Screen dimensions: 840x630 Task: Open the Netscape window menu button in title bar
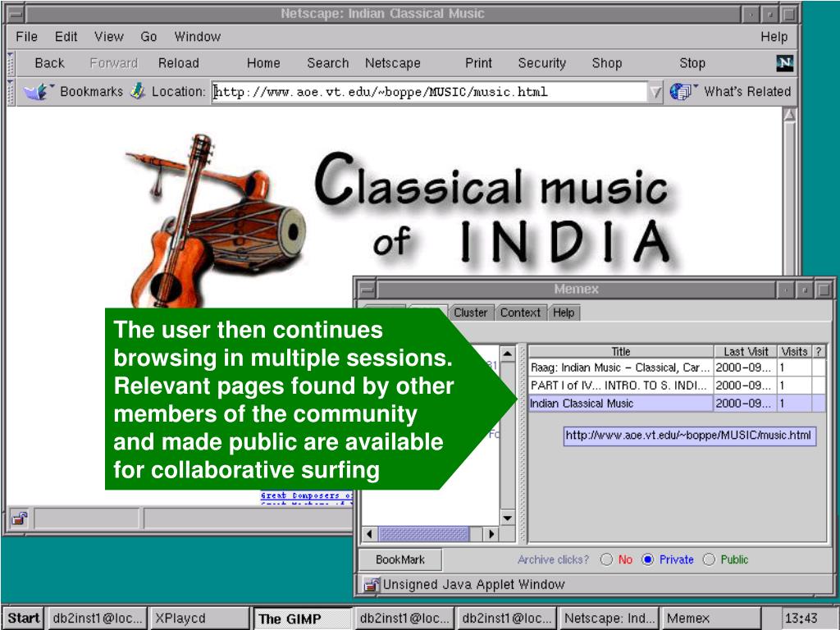16,14
